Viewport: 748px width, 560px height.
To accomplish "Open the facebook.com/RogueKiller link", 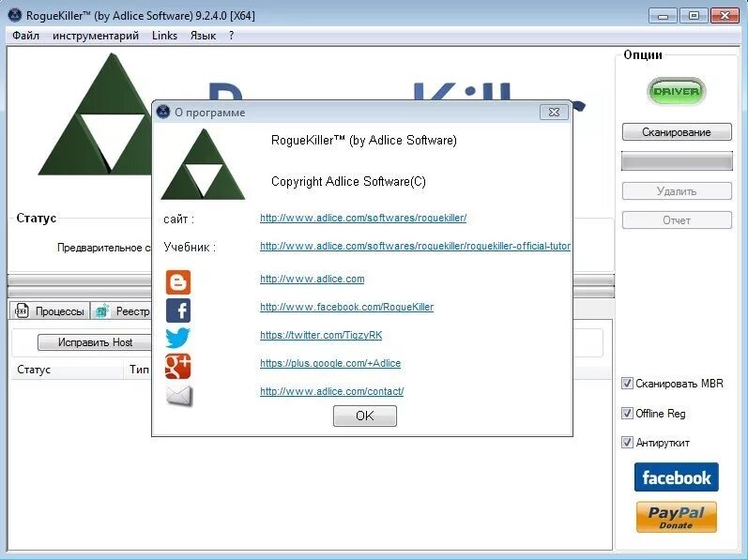I will (x=347, y=307).
